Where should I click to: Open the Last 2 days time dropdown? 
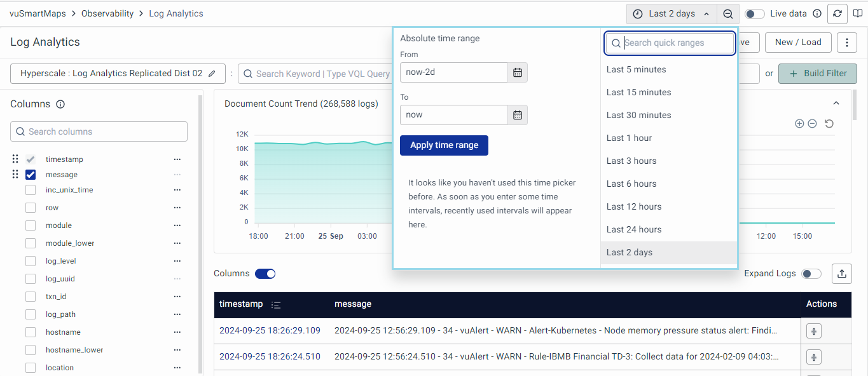point(672,13)
